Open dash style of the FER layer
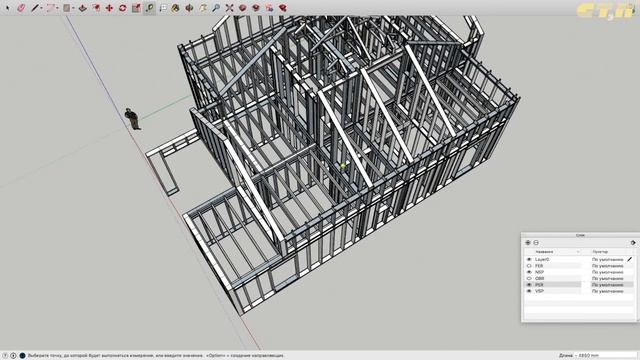The image size is (640, 360). (608, 266)
